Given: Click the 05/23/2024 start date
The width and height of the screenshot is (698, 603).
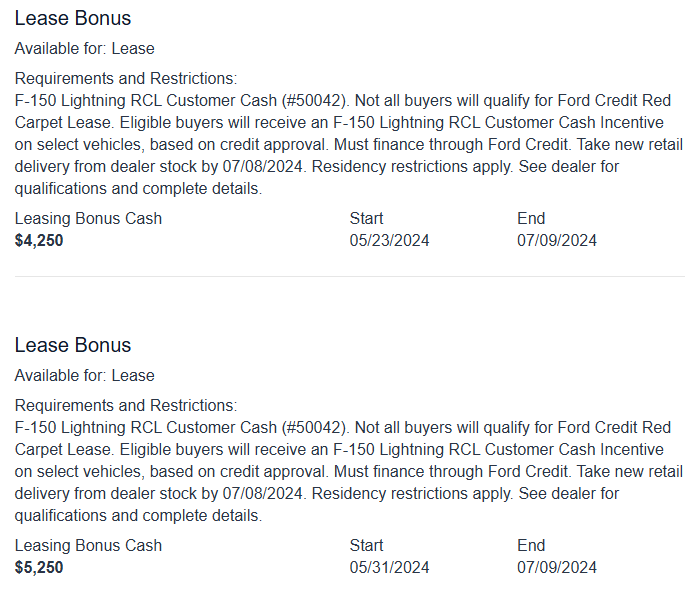Looking at the screenshot, I should coord(389,241).
